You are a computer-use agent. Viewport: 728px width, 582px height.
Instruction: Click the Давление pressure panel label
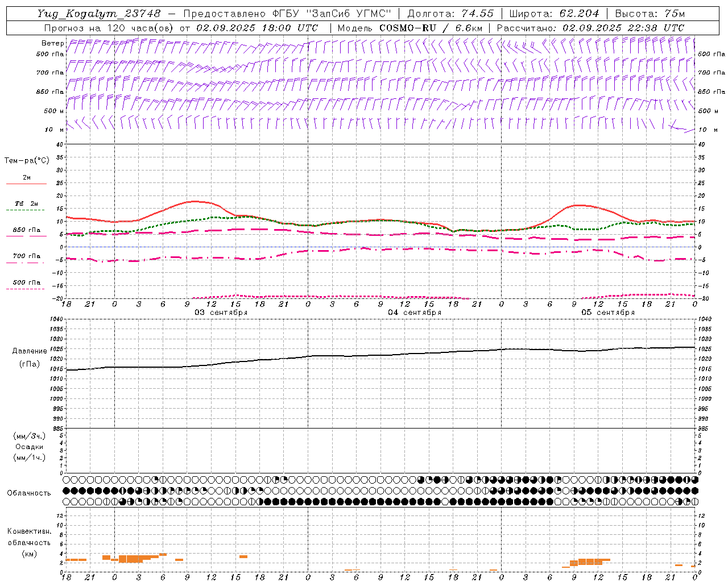pos(29,351)
